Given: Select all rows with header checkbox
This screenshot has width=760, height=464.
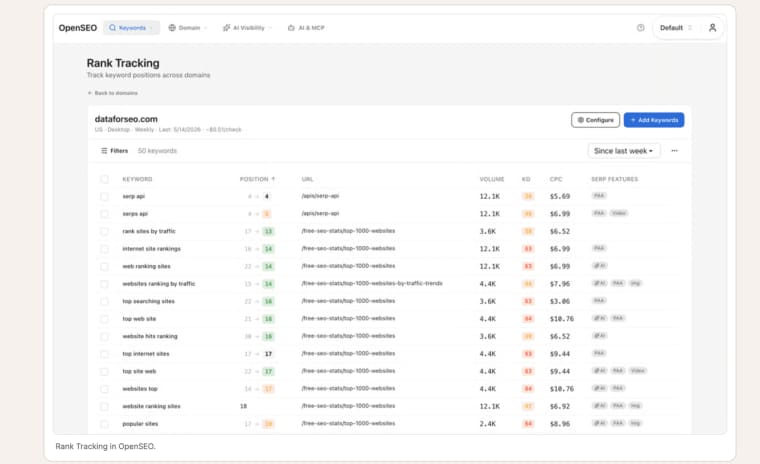Looking at the screenshot, I should 104,179.
